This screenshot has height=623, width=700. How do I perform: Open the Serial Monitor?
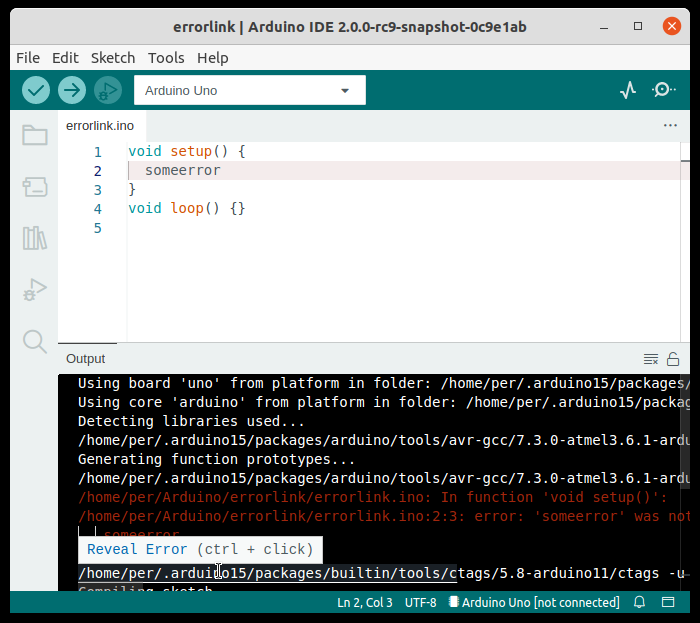point(663,90)
